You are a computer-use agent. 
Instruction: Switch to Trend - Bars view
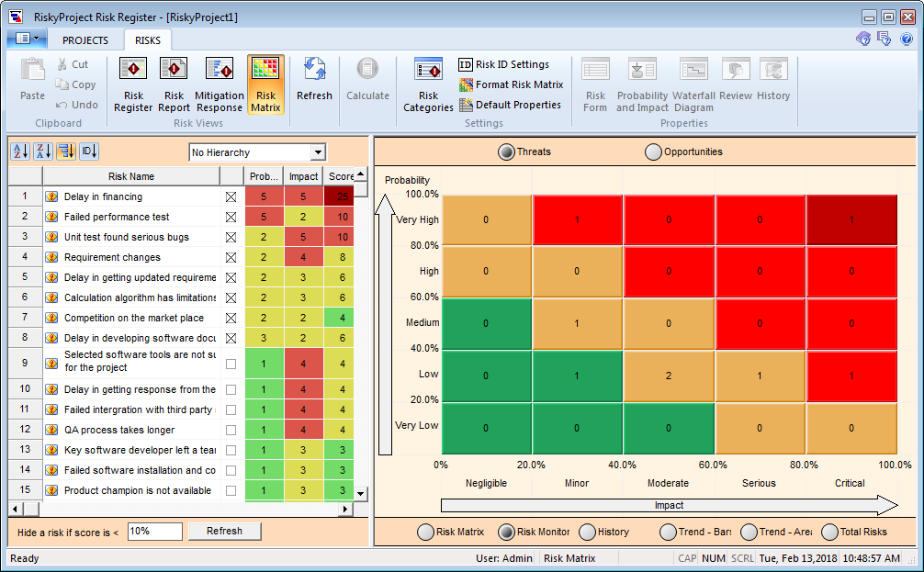(670, 532)
